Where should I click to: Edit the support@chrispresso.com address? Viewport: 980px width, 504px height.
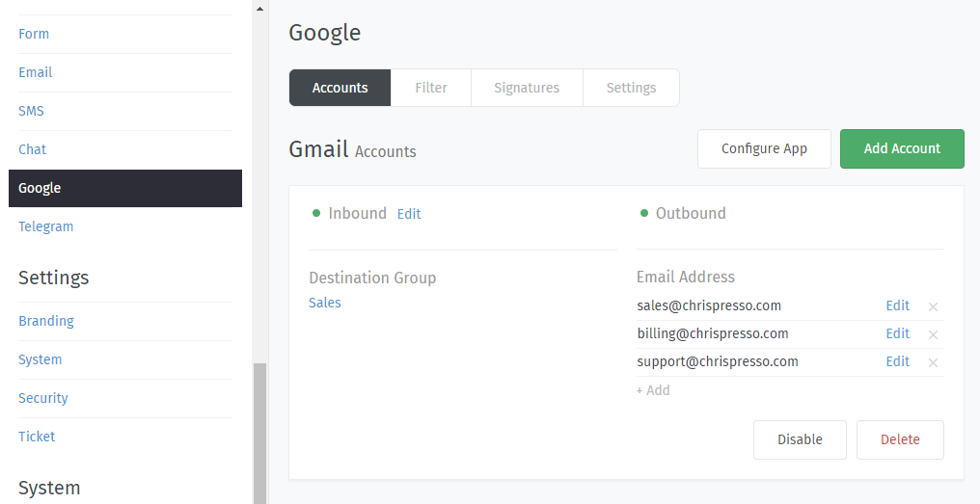pyautogui.click(x=897, y=361)
